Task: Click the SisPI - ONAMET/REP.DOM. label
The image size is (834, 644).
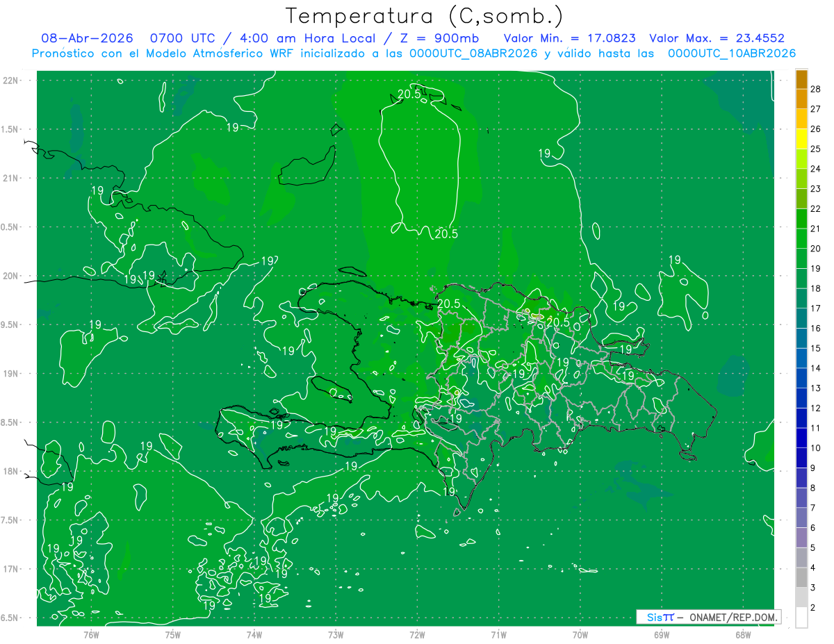Action: coord(708,617)
